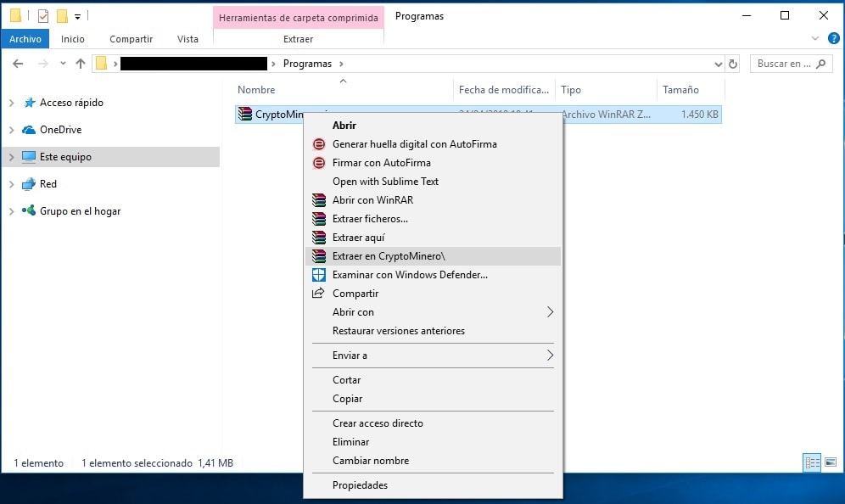Viewport: 845px width, 504px height.
Task: Open the address bar history dropdown
Action: pyautogui.click(x=718, y=63)
